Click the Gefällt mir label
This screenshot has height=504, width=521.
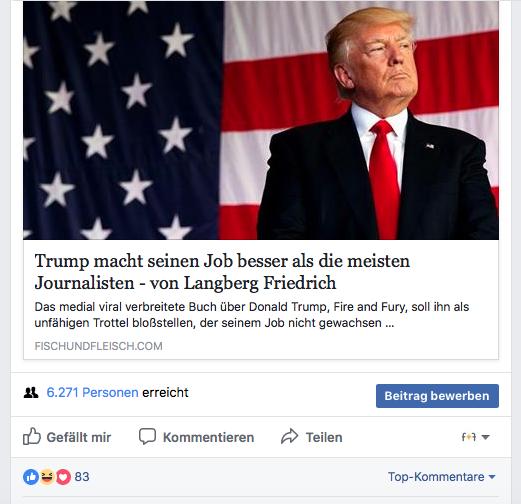(x=79, y=437)
